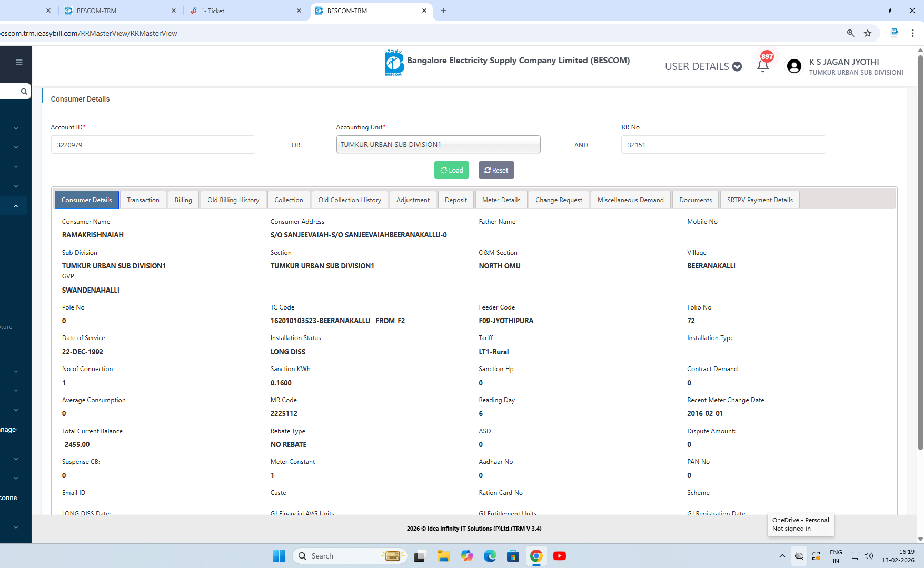The image size is (924, 568).
Task: Click the Windows taskbar Search box
Action: pos(350,556)
